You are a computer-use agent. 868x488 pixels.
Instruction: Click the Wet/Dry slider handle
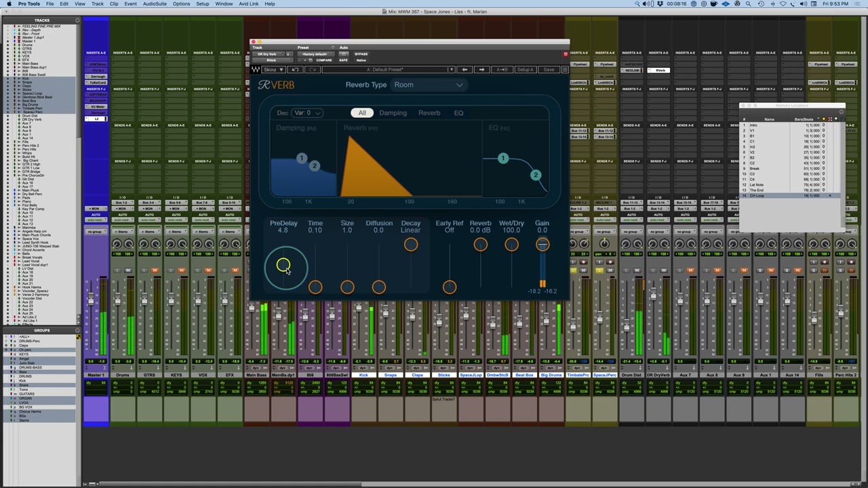click(x=511, y=245)
